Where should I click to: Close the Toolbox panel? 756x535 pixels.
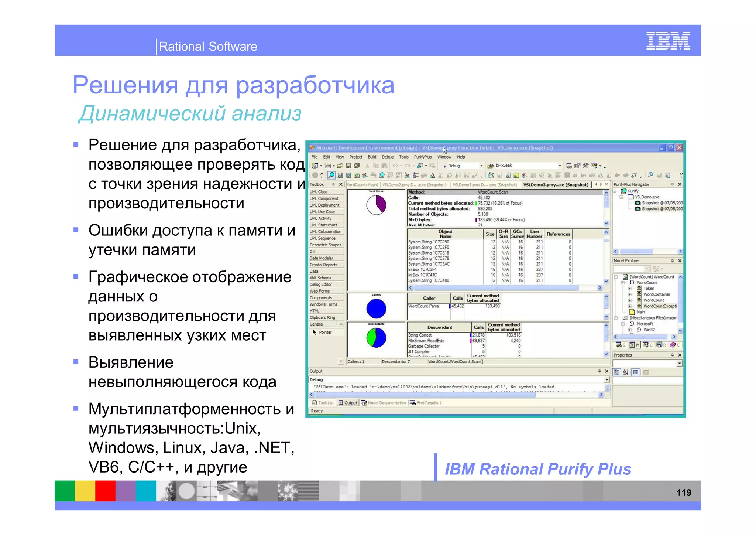click(x=341, y=184)
